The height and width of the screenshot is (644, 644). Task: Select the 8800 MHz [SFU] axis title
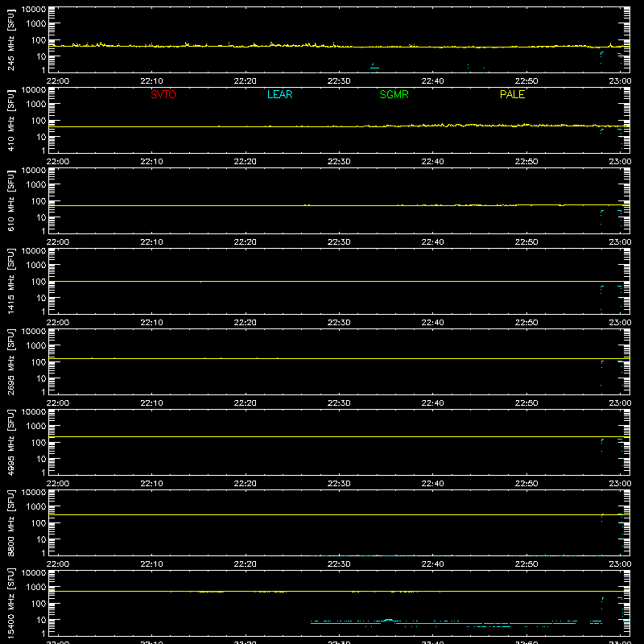click(x=11, y=522)
